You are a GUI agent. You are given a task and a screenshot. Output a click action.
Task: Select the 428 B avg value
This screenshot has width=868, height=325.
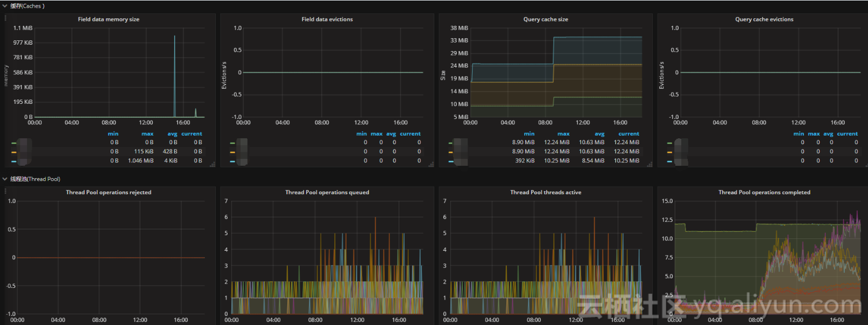(170, 152)
